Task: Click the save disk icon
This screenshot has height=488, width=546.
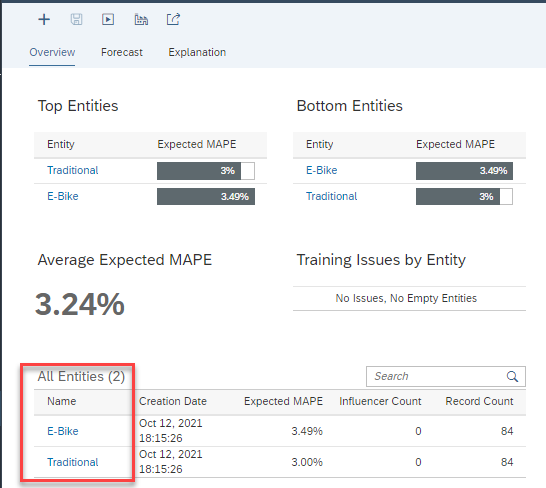Action: (x=76, y=20)
